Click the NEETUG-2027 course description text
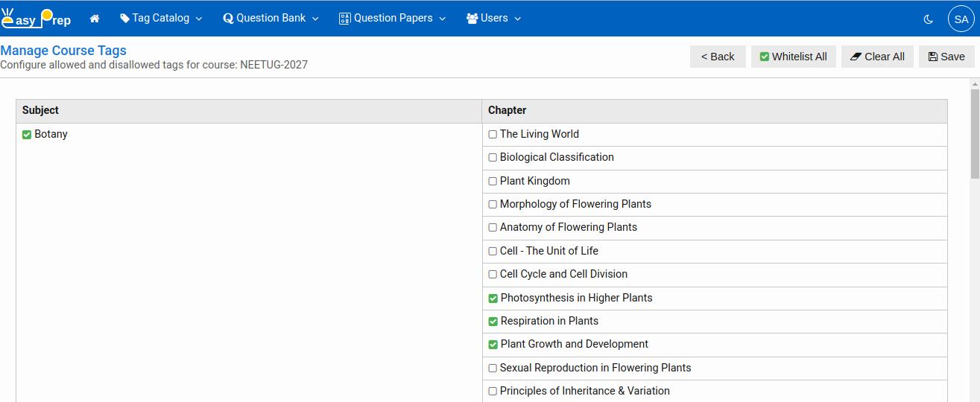This screenshot has width=980, height=402. click(154, 65)
